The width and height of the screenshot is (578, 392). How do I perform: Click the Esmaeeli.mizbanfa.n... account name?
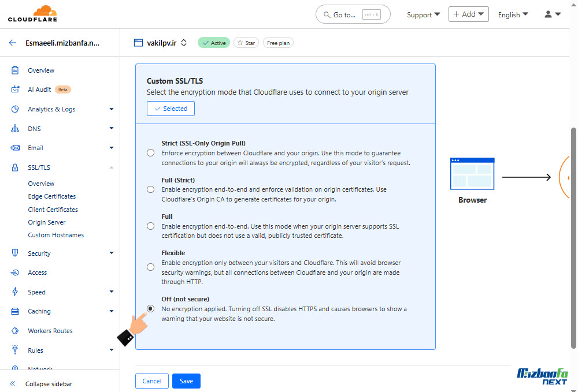click(x=62, y=43)
